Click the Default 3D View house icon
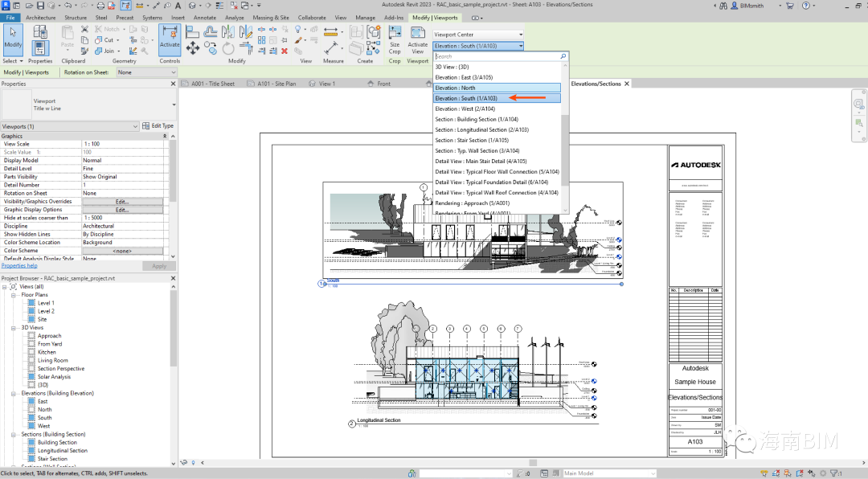The image size is (868, 479). 192,6
